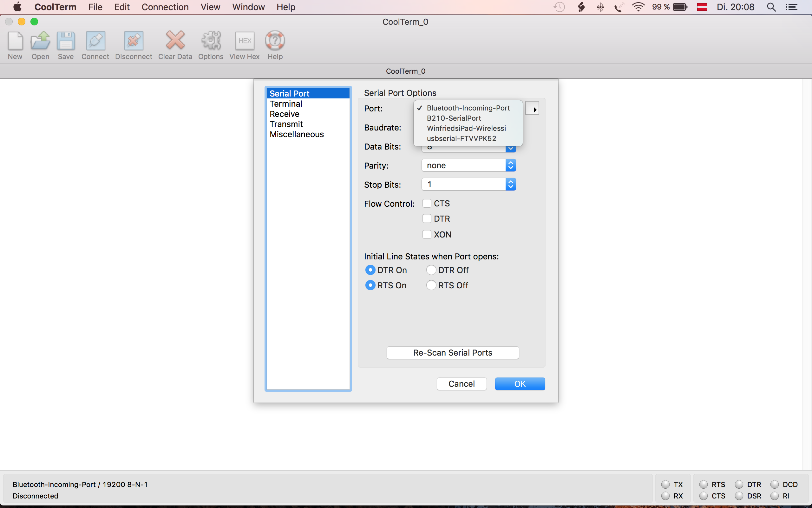The height and width of the screenshot is (508, 812).
Task: Click the Help lifebuoy icon
Action: (275, 40)
